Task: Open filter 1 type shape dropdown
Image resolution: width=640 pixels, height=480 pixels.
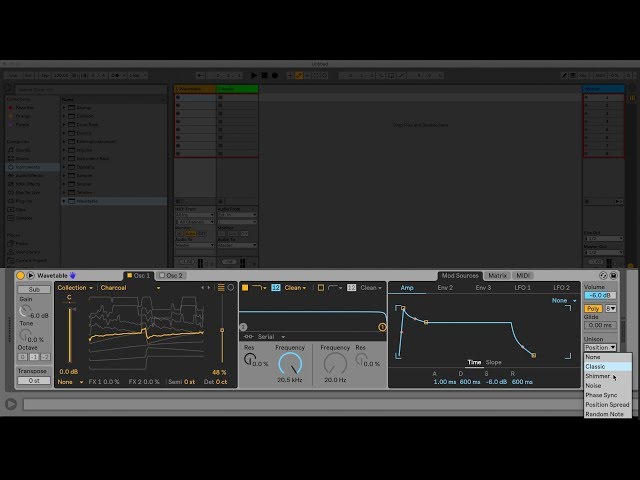Action: (x=259, y=288)
